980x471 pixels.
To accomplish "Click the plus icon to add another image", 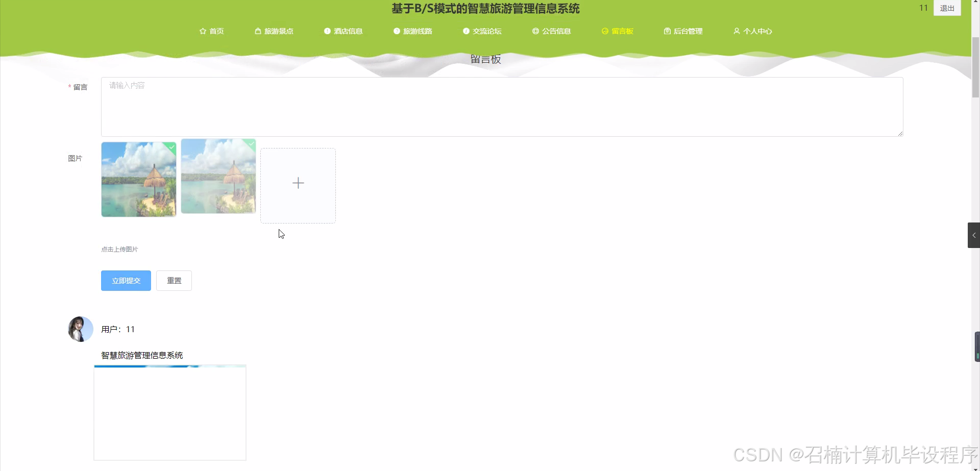I will pos(298,183).
